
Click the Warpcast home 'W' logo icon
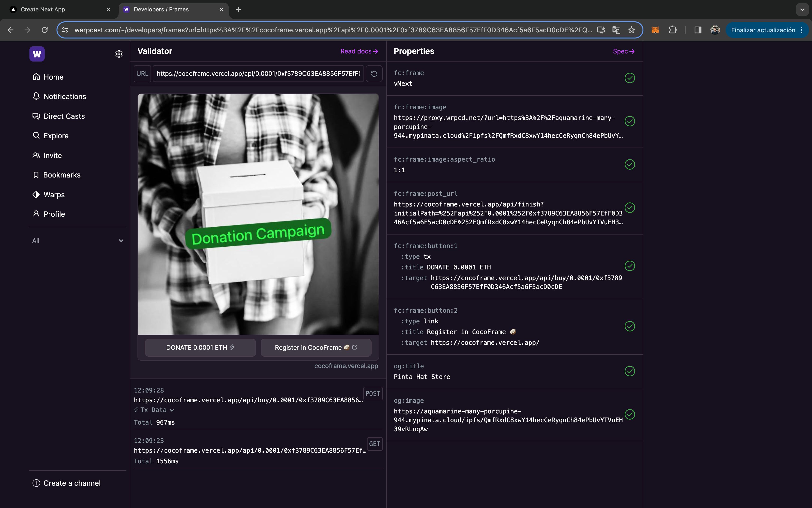(37, 54)
